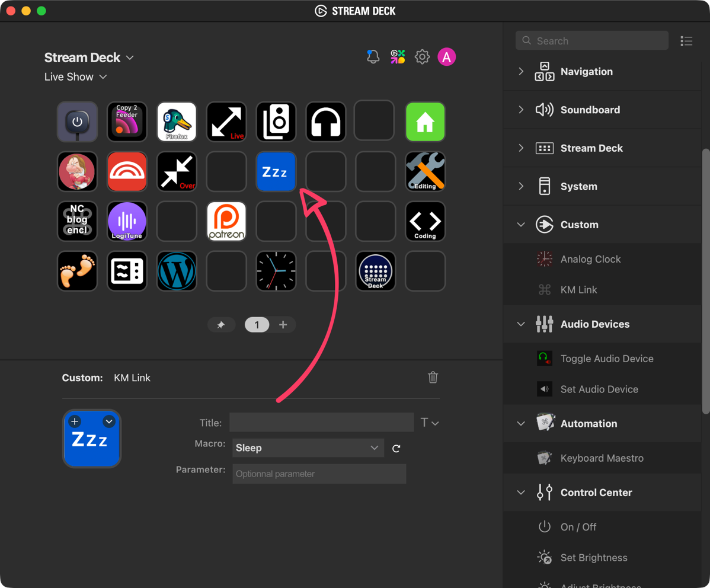710x588 pixels.
Task: Open the Live Show profile dropdown
Action: pyautogui.click(x=76, y=76)
